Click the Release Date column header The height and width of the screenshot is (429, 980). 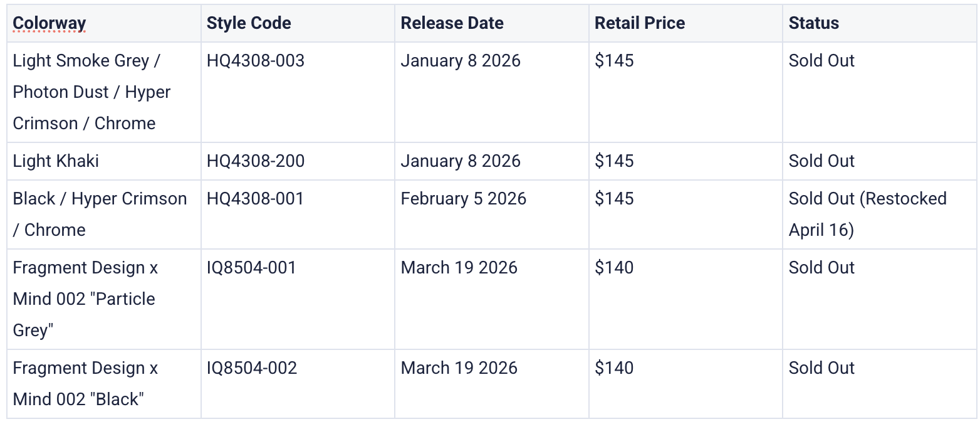tap(452, 23)
